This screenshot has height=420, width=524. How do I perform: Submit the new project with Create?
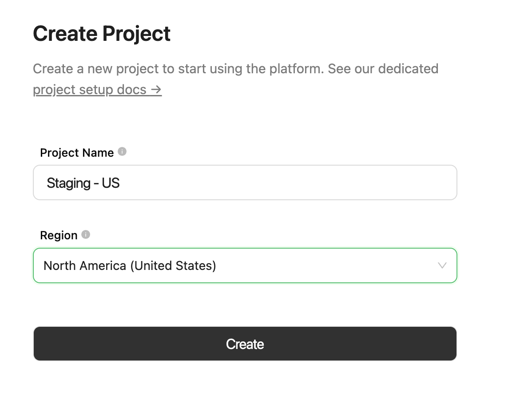coord(245,343)
